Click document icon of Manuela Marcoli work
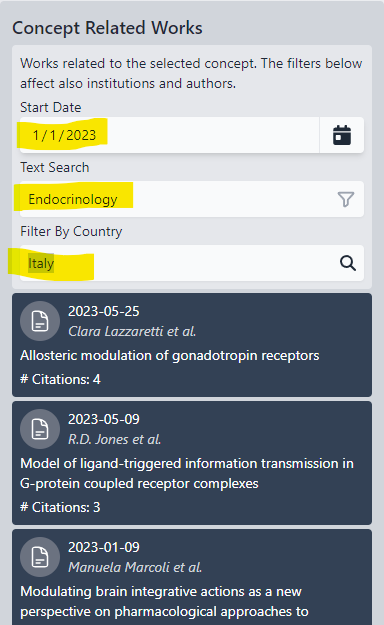Screen dimensions: 384x625 (40, 557)
